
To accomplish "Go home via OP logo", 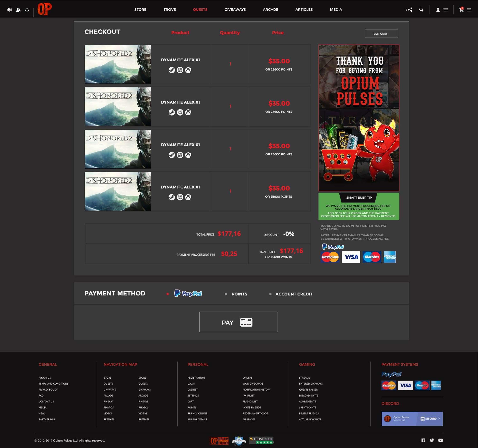I will tap(44, 9).
